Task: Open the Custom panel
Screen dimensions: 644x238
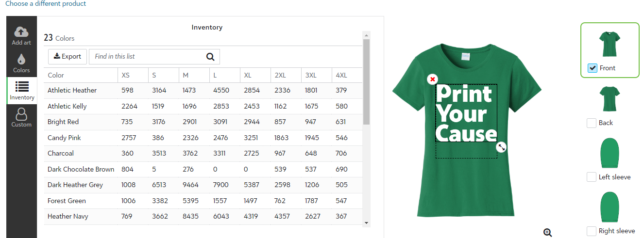Action: pos(21,118)
